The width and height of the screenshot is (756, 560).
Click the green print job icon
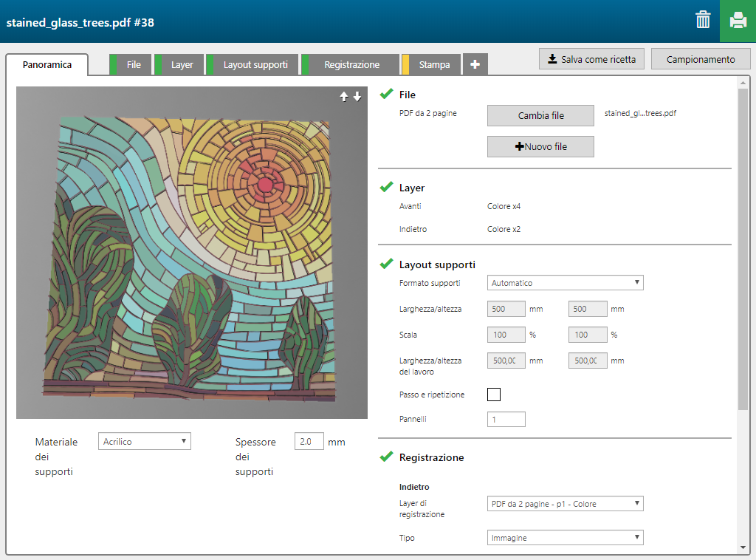(x=738, y=21)
